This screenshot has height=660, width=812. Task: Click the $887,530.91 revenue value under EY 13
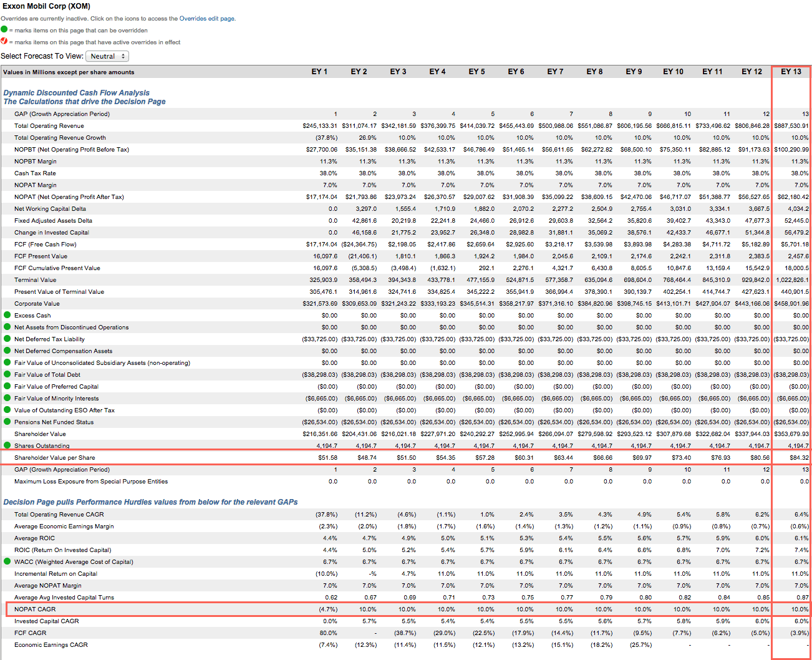(x=791, y=126)
